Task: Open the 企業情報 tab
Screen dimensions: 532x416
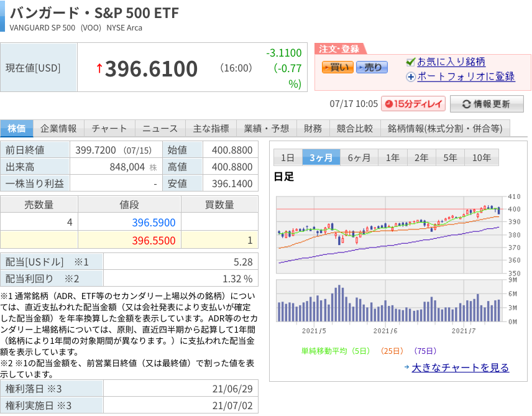Action: pyautogui.click(x=58, y=128)
